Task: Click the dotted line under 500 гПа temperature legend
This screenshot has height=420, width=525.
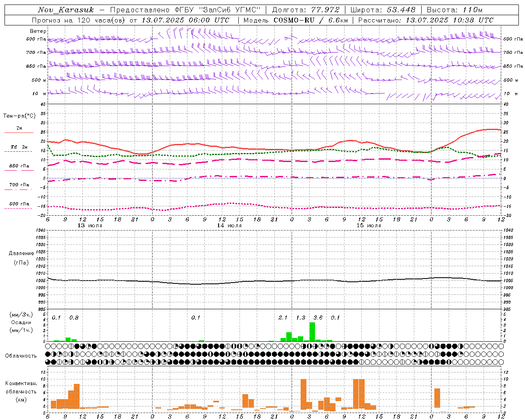Action: [18, 208]
